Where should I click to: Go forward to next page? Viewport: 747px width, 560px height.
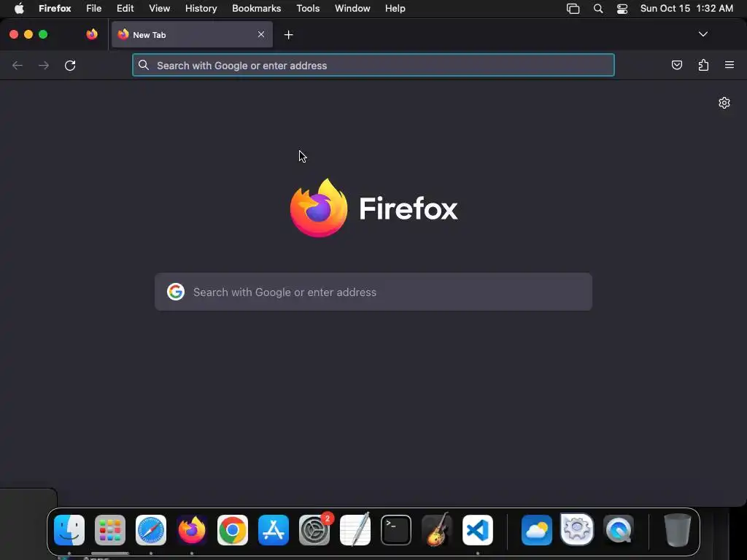click(x=44, y=65)
